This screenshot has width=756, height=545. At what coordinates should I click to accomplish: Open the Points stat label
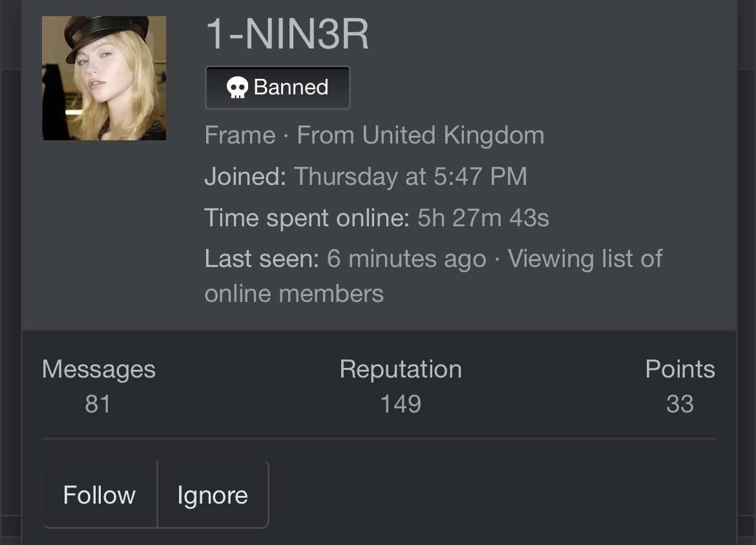680,369
